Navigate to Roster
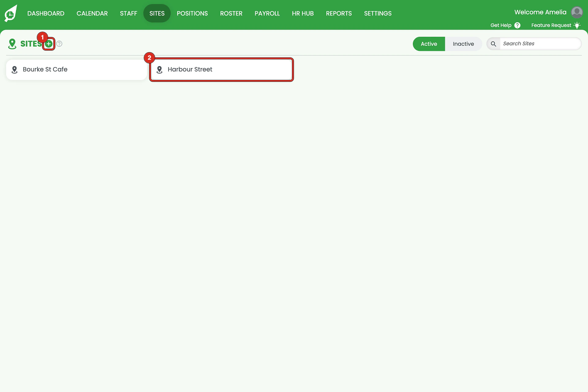Image resolution: width=588 pixels, height=392 pixels. [x=231, y=13]
